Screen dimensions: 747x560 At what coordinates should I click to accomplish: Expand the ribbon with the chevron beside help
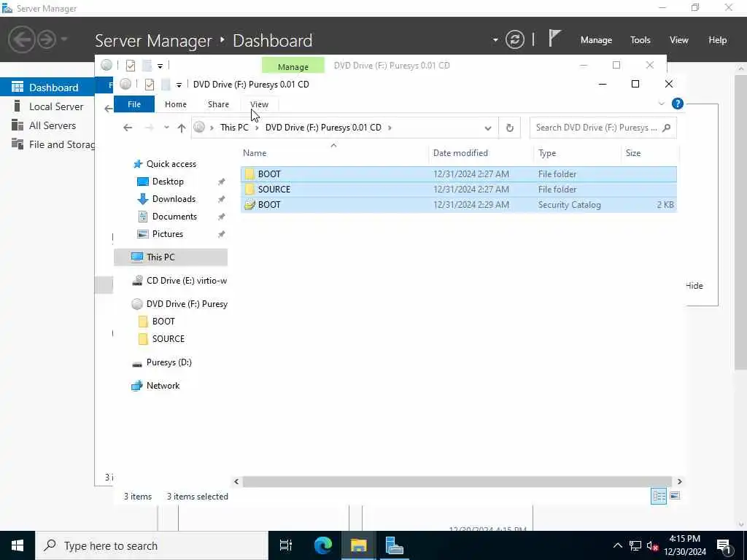point(661,104)
